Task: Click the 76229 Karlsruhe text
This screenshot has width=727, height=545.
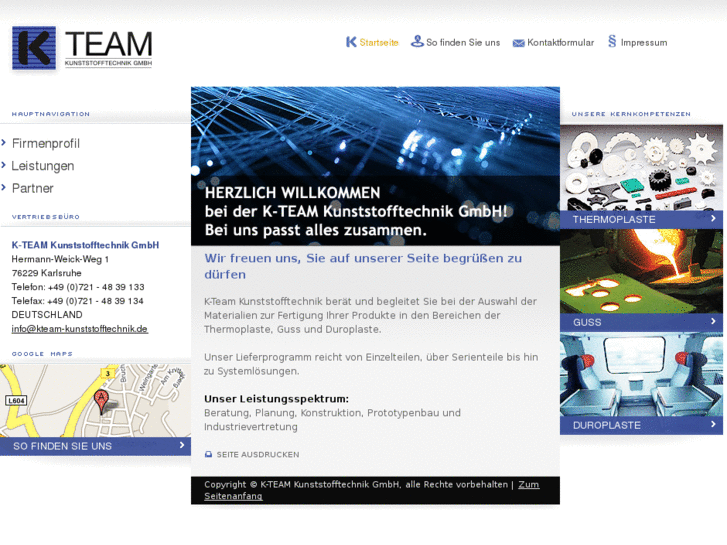Action: [46, 273]
